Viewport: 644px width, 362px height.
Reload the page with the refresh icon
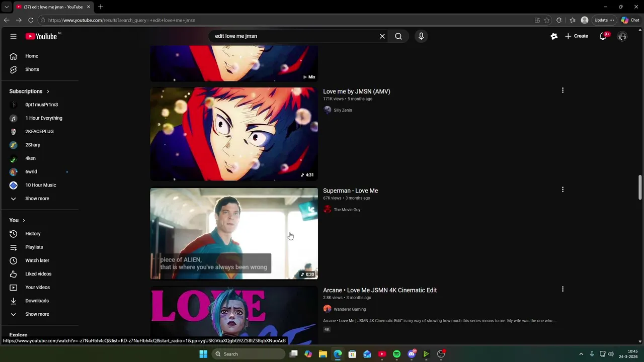click(x=31, y=20)
